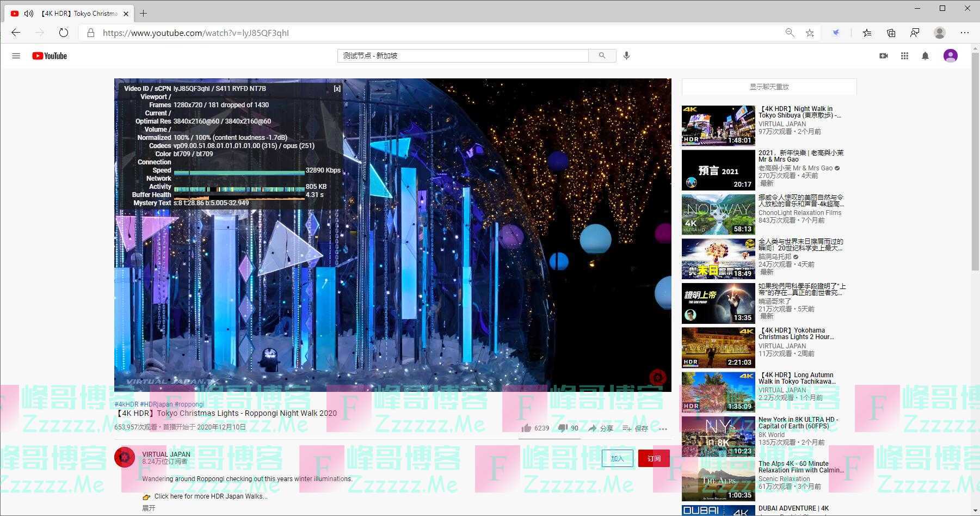The height and width of the screenshot is (516, 980).
Task: Open the more actions ellipsis under video
Action: (663, 429)
